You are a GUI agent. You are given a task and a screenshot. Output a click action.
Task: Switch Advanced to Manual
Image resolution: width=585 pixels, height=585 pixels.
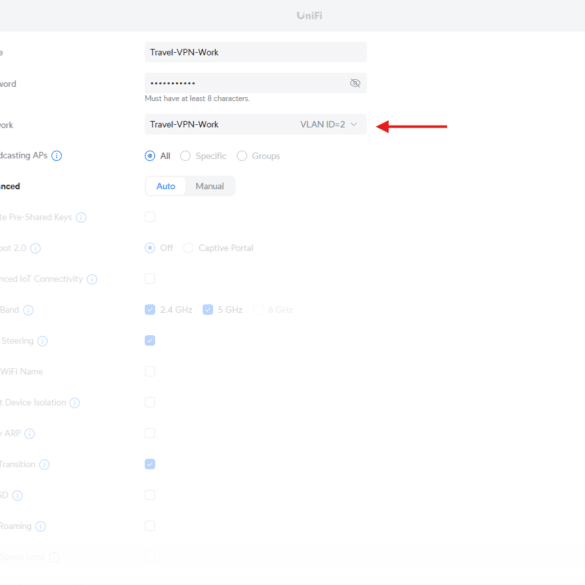pyautogui.click(x=210, y=186)
